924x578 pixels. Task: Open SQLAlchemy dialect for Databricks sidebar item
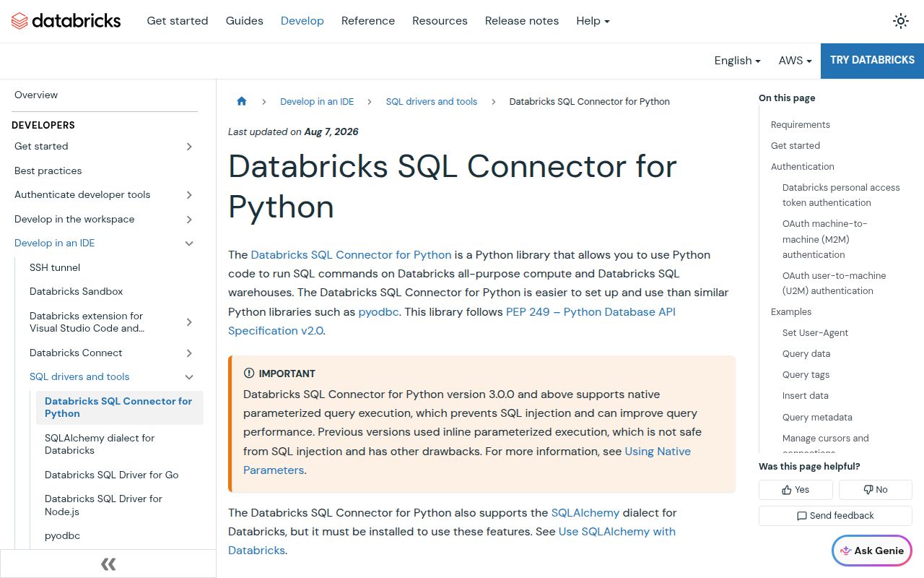[100, 444]
